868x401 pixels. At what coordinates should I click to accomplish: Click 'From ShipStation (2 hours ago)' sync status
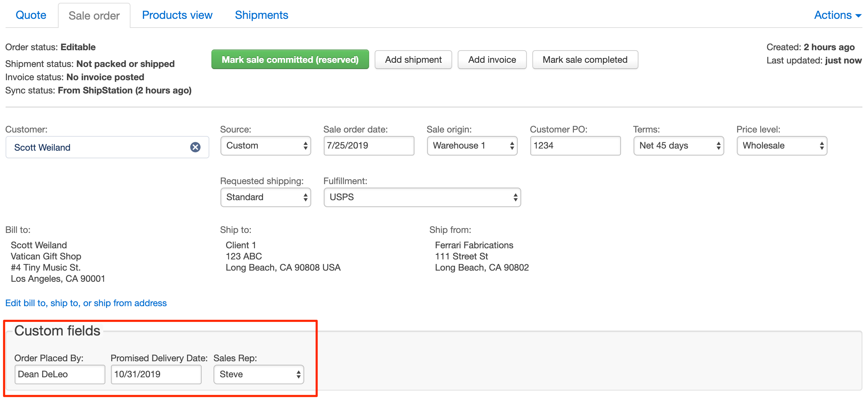pyautogui.click(x=125, y=90)
